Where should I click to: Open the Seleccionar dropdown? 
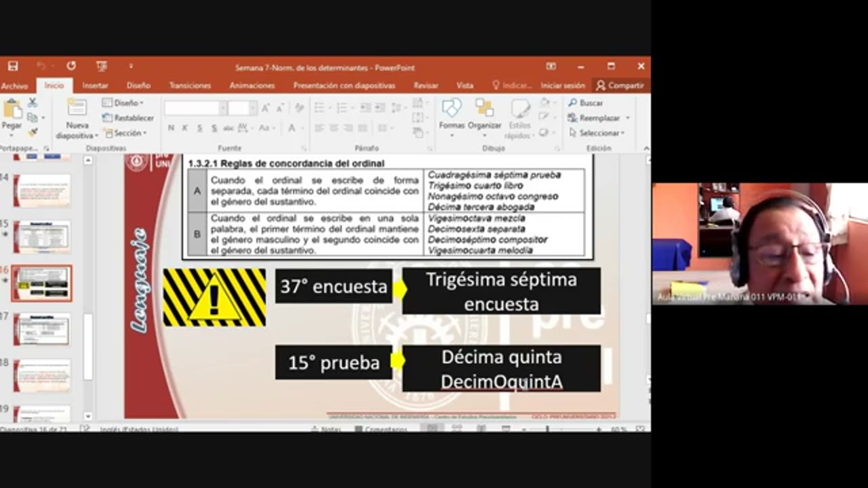point(597,133)
